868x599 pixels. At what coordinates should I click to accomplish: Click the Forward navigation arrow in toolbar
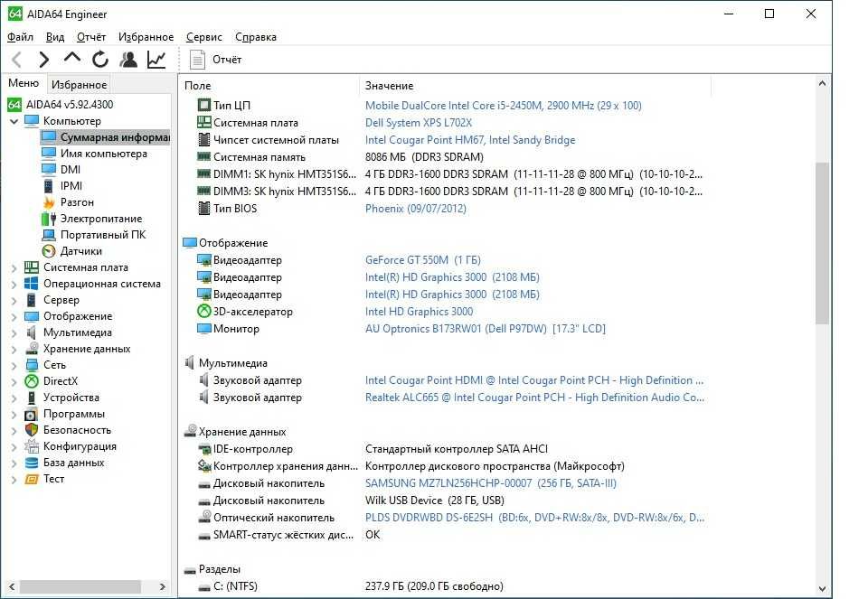(43, 60)
